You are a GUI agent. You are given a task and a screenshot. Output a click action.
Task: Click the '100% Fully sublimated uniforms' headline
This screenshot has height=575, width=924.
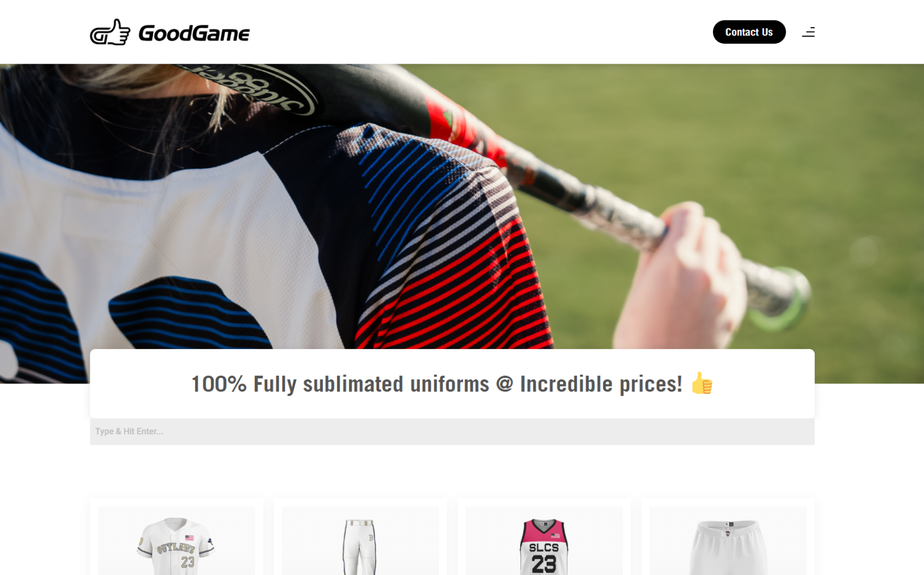tap(437, 384)
